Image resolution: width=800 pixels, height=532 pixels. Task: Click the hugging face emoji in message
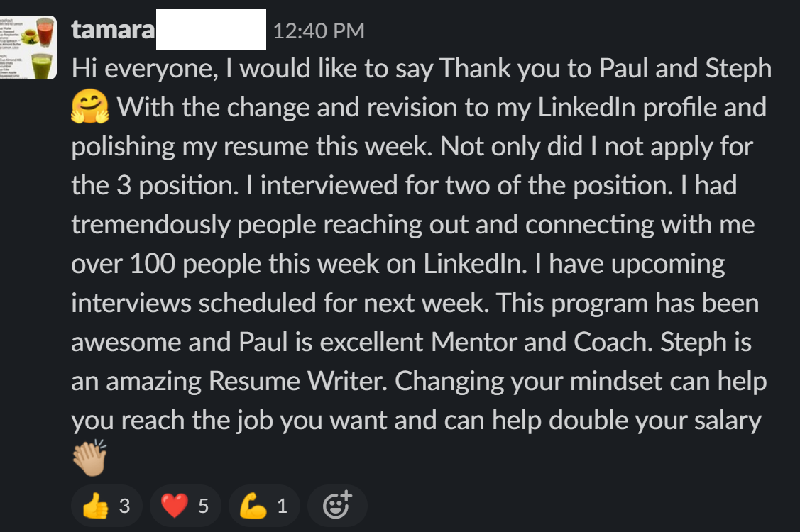(89, 109)
